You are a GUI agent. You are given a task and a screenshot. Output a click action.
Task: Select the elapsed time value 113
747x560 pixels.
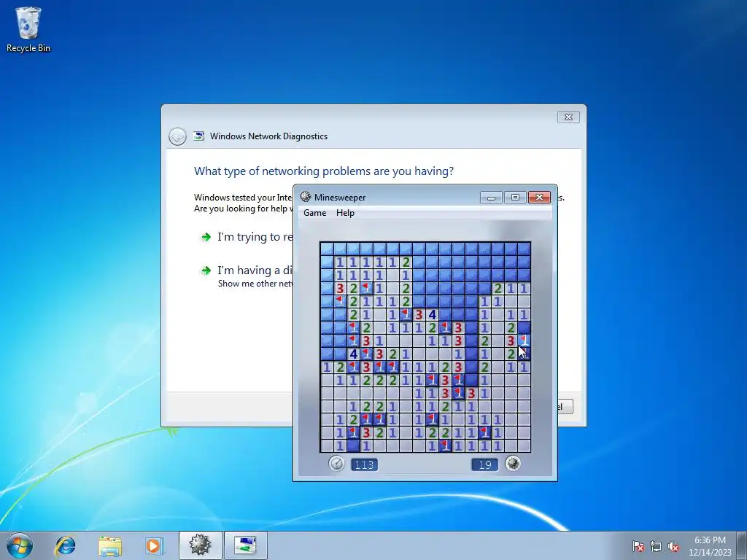365,464
